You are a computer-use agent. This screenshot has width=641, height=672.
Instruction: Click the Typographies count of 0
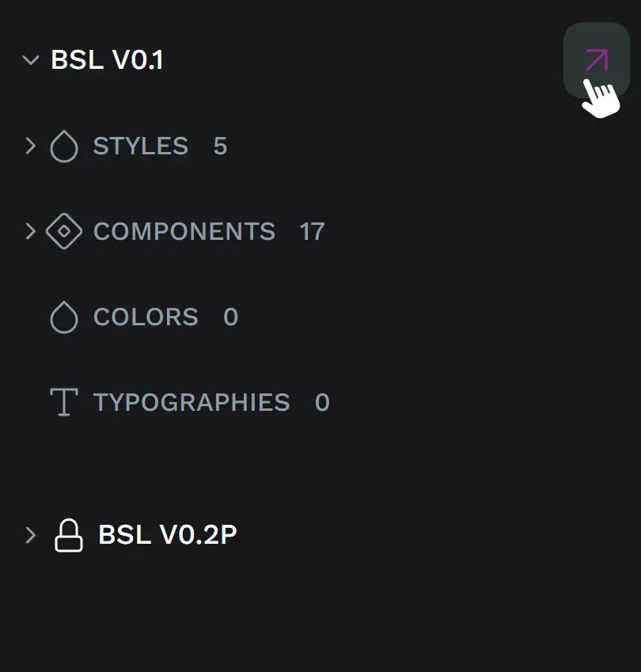tap(322, 403)
